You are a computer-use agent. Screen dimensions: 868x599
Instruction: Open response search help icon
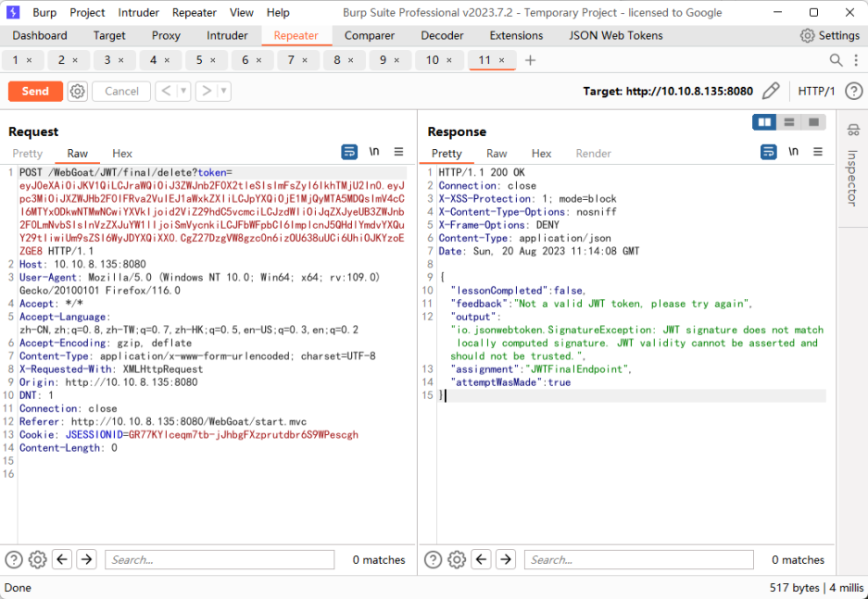(433, 560)
